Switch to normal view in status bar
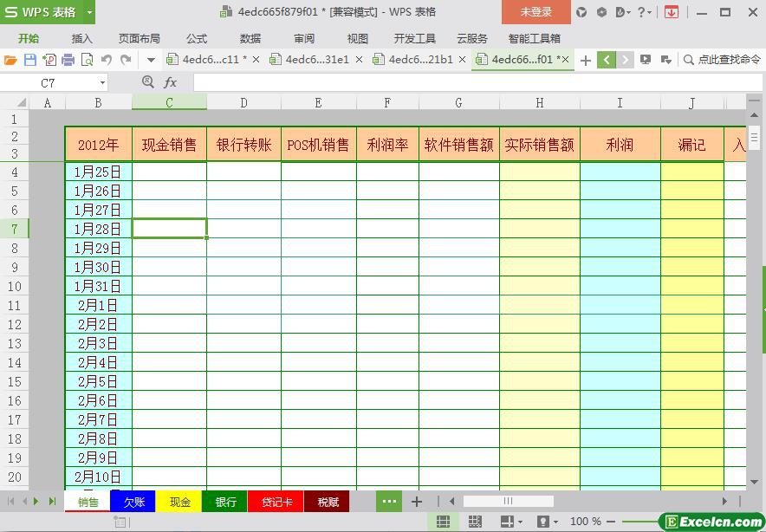 click(x=443, y=522)
